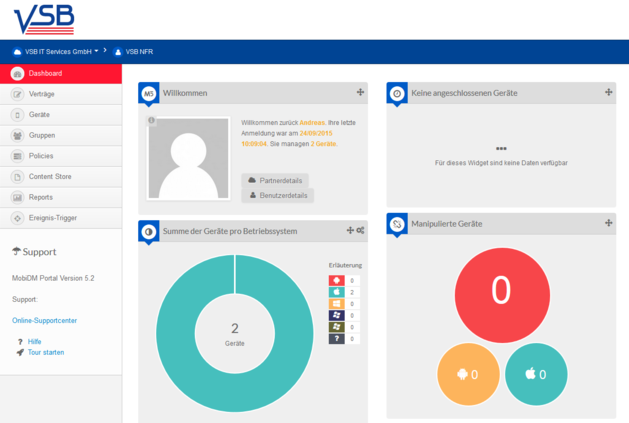Click the unknown OS question mark swatch
This screenshot has height=423, width=629.
(x=337, y=339)
